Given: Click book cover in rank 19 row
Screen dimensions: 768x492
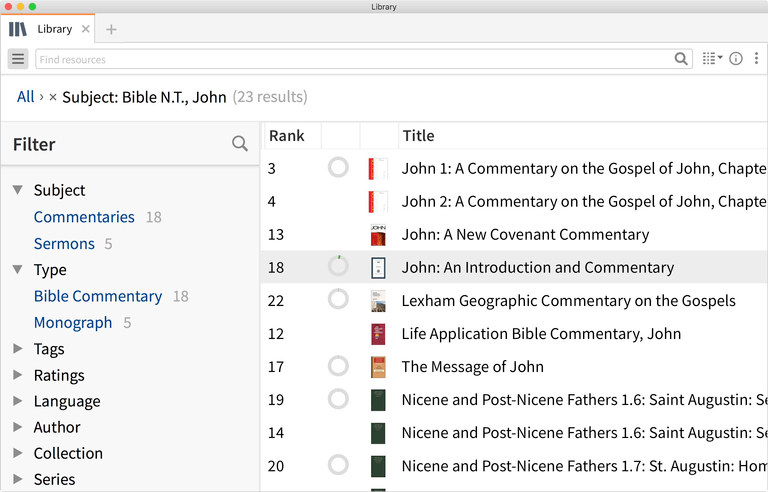Looking at the screenshot, I should [378, 400].
